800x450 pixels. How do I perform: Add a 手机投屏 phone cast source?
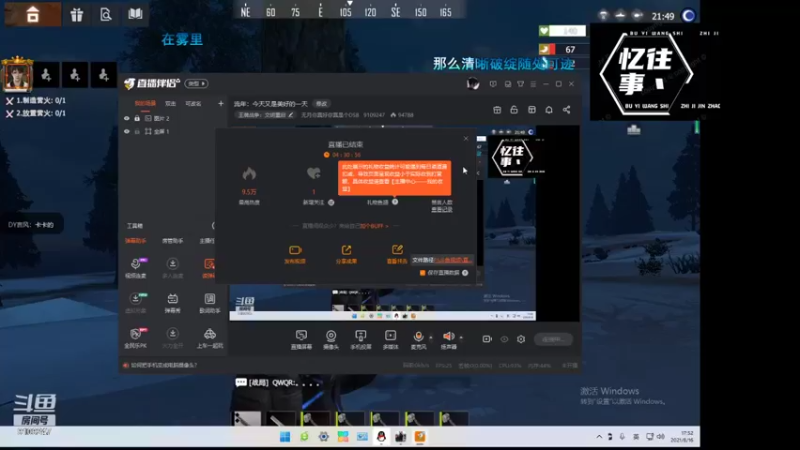click(361, 339)
